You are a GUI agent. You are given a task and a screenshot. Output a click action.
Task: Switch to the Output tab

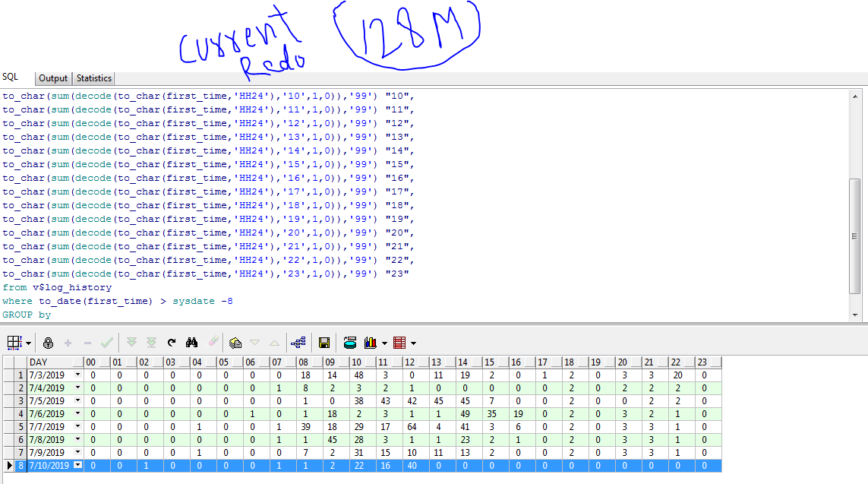pos(53,78)
